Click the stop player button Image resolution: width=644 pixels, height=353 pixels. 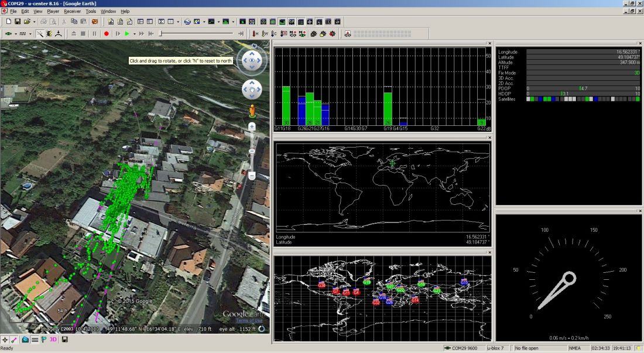(83, 33)
